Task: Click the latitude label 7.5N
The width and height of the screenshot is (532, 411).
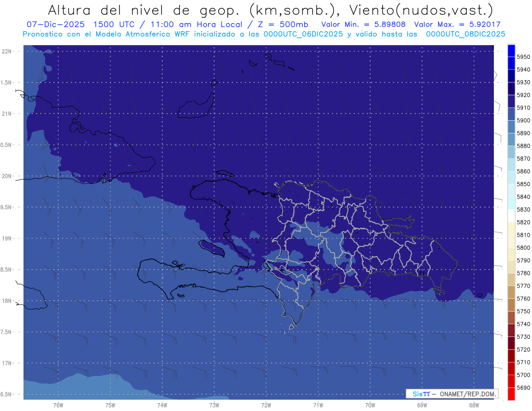Action: coord(6,332)
